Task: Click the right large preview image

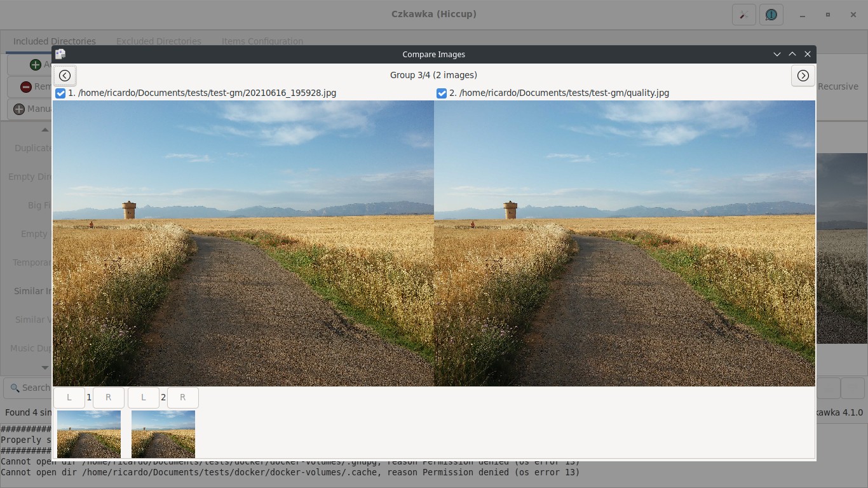Action: click(625, 243)
